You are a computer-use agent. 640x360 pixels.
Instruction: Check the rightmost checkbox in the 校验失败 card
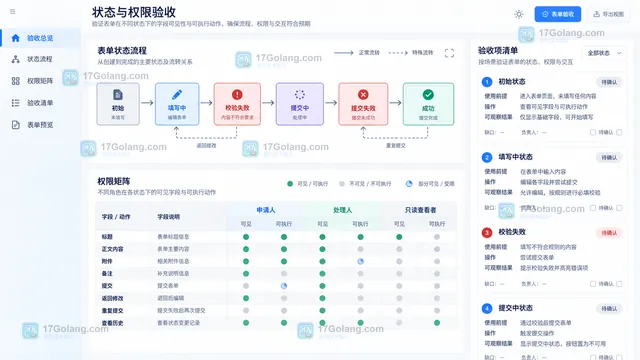[x=619, y=284]
